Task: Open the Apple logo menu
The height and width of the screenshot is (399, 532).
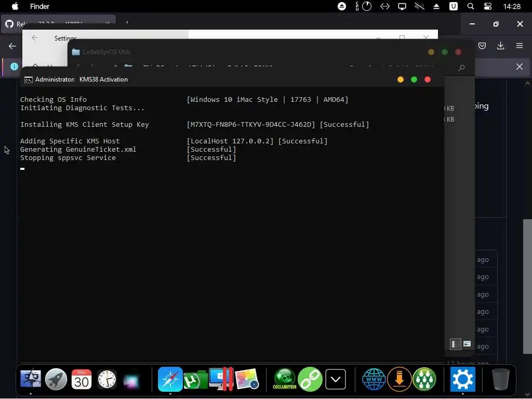Action: 15,6
